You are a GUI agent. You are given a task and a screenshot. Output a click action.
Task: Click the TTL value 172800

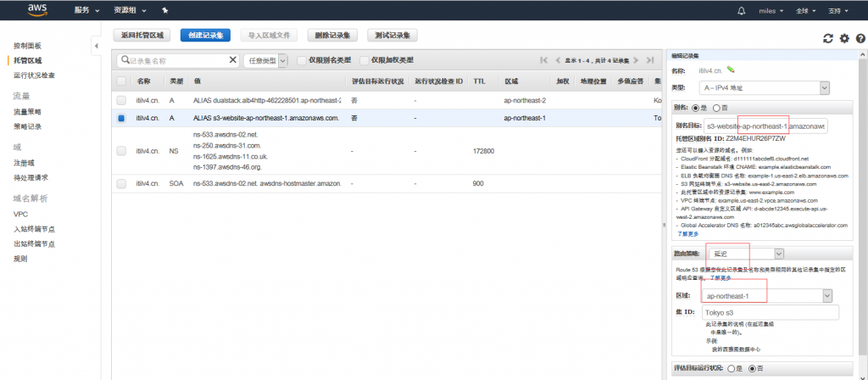point(484,151)
